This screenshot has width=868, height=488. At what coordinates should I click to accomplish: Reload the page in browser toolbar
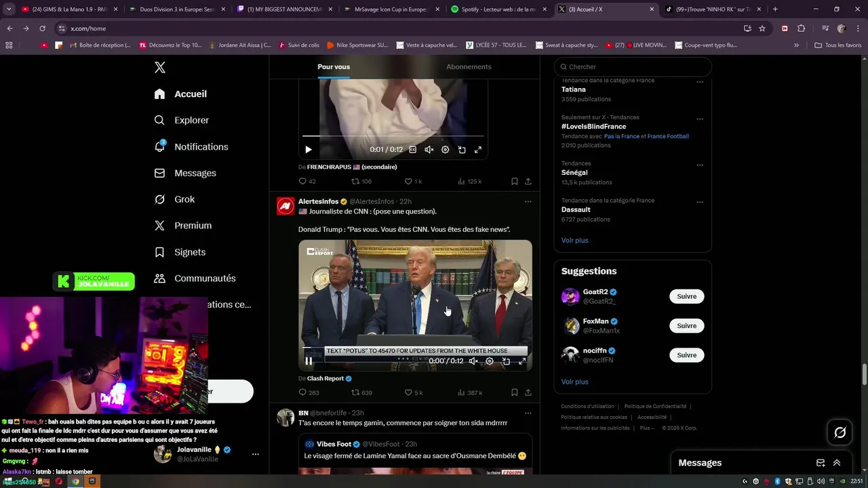(x=42, y=28)
